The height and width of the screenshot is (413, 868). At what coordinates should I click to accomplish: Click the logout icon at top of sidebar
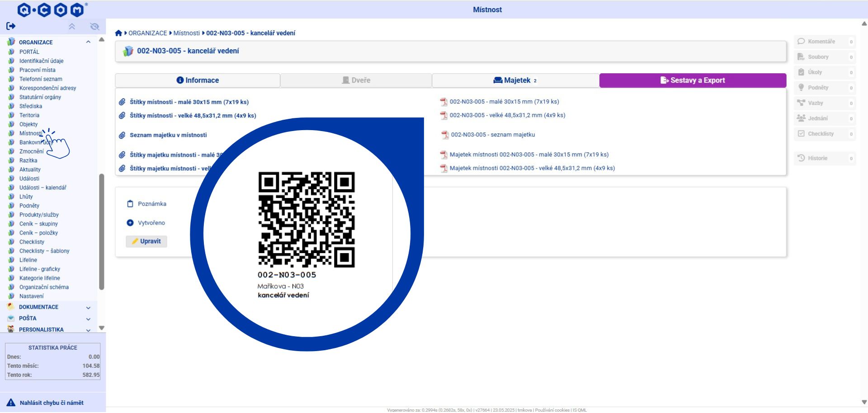click(11, 26)
